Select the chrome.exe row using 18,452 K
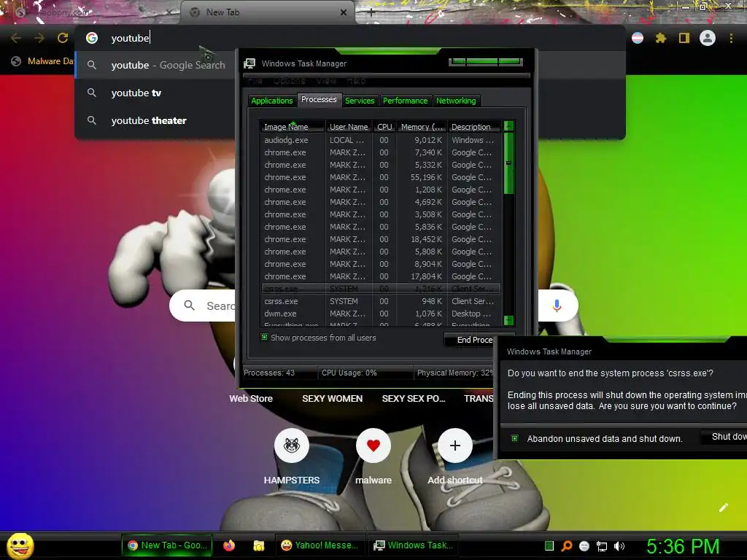This screenshot has height=560, width=747. coord(380,239)
